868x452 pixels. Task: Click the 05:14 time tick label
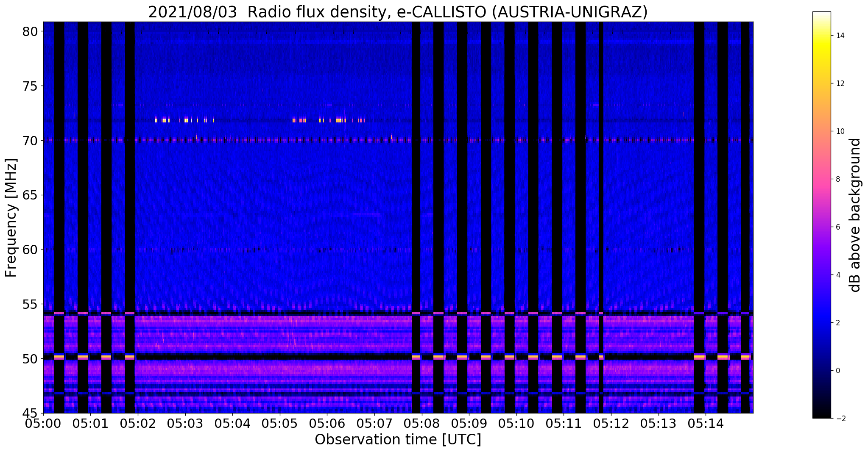(706, 424)
